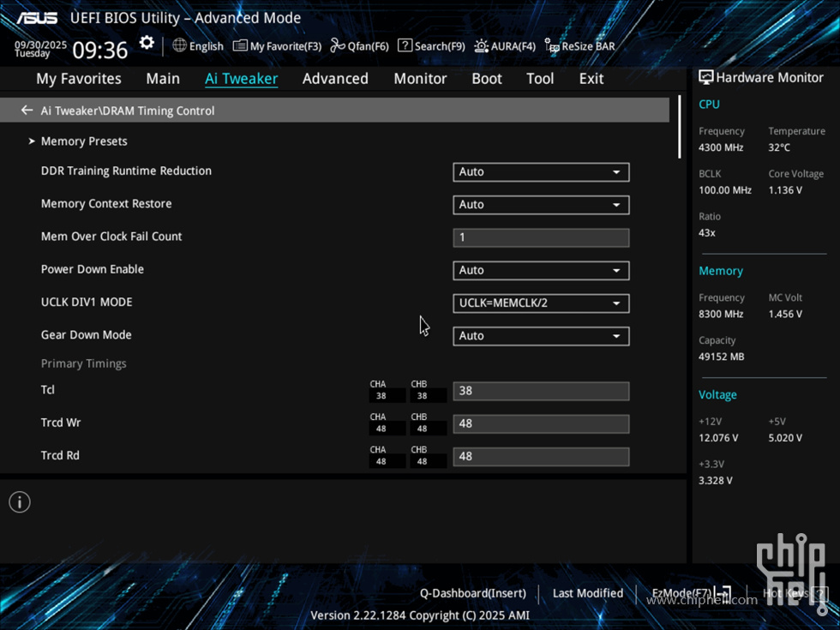840x630 pixels.
Task: Open AURA(F4) lighting settings
Action: pyautogui.click(x=505, y=46)
